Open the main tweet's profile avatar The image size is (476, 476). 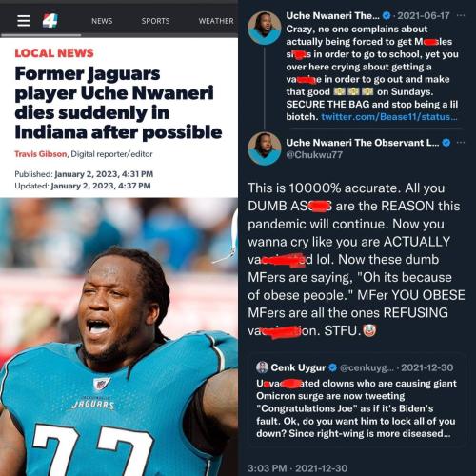coord(265,149)
